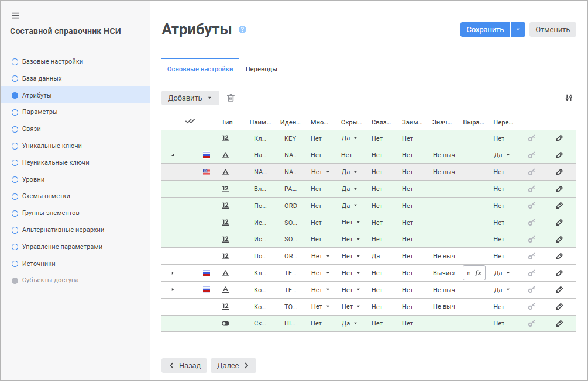Open hidden Да dropdown in KEY row

(349, 138)
